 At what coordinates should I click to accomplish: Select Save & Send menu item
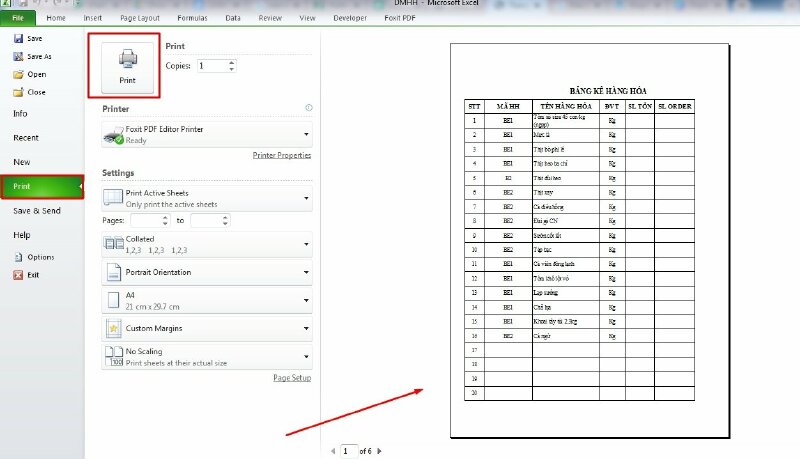(x=37, y=211)
